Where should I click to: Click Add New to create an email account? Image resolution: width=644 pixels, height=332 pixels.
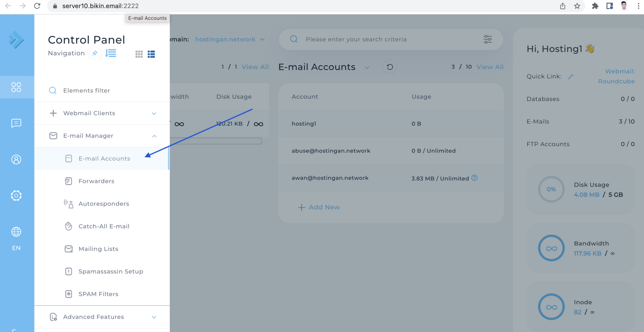coord(319,207)
